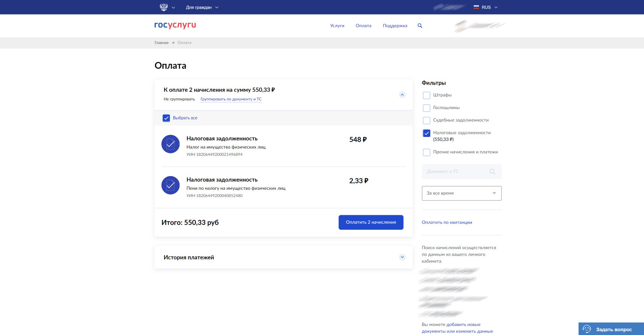The image size is (644, 335).
Task: Open search with the magnifier icon
Action: point(420,26)
